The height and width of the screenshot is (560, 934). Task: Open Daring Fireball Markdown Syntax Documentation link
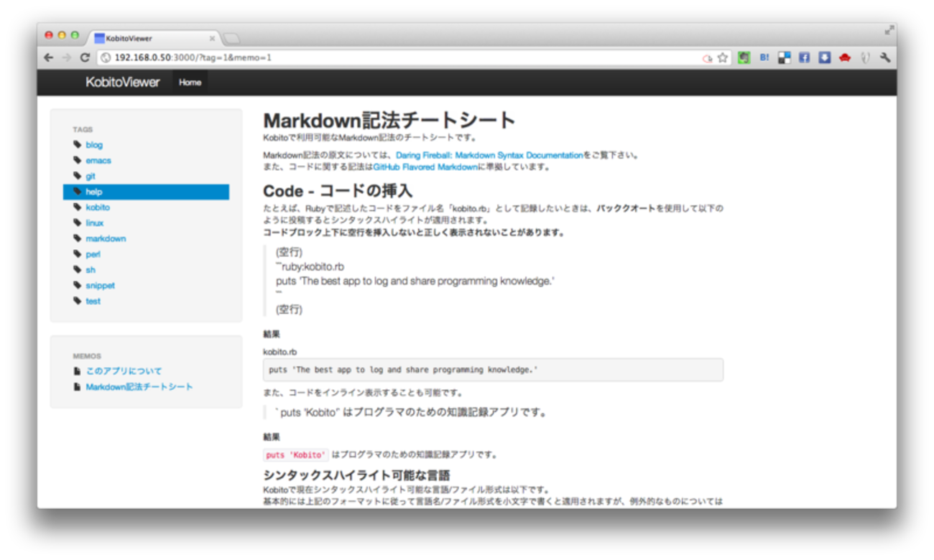tap(489, 155)
